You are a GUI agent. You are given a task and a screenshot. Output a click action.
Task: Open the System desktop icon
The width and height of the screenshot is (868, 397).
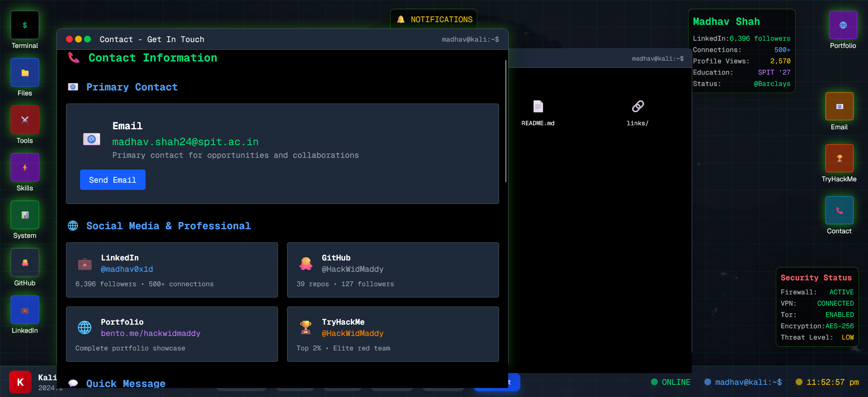click(x=25, y=215)
